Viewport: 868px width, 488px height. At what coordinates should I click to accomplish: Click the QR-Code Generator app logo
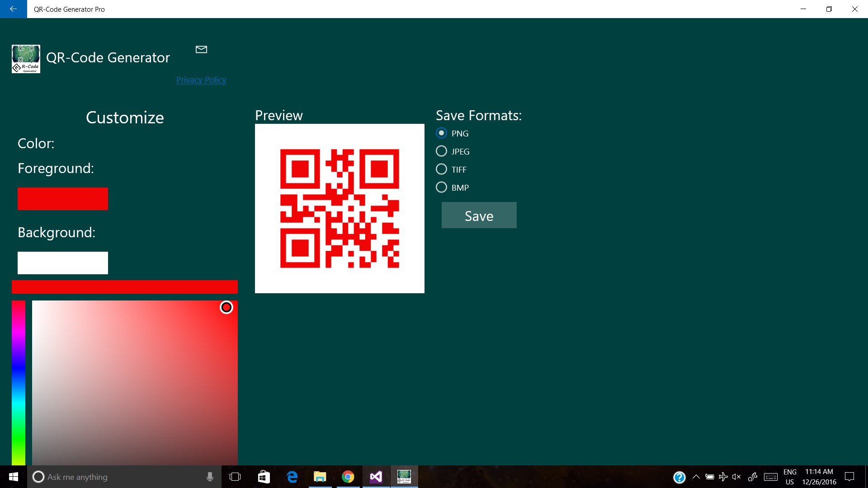[26, 59]
